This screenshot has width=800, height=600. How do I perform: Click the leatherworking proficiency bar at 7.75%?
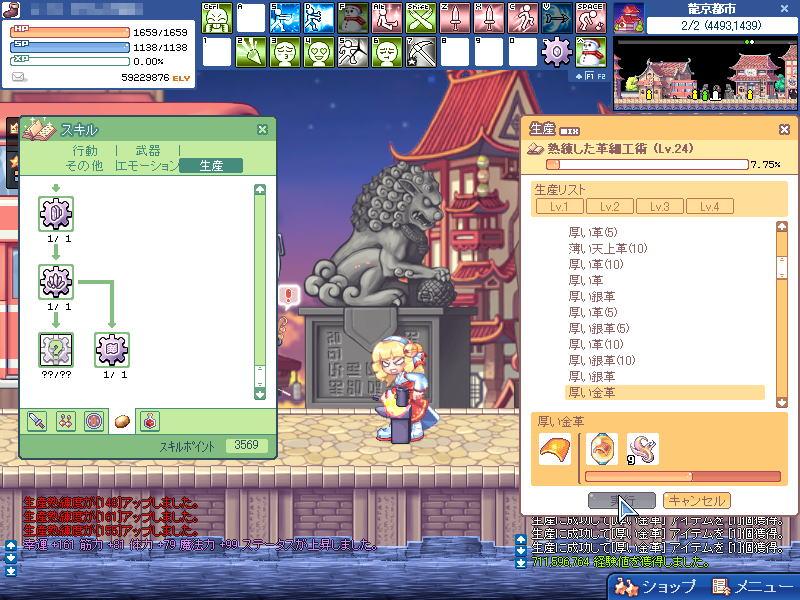647,164
